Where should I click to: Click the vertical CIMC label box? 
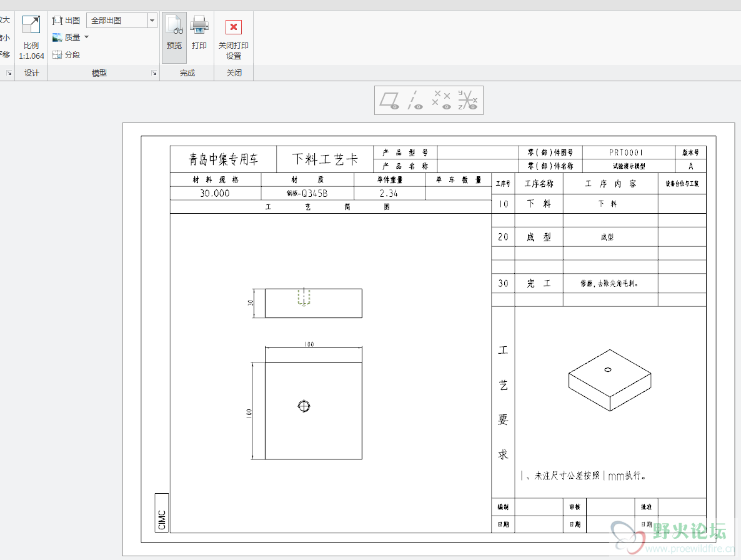point(162,512)
